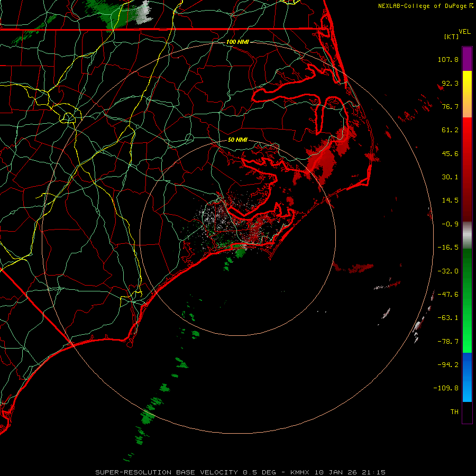Viewport: 476px width, 476px height.
Task: Click the 45.6 velocity scale value
Action: [450, 153]
